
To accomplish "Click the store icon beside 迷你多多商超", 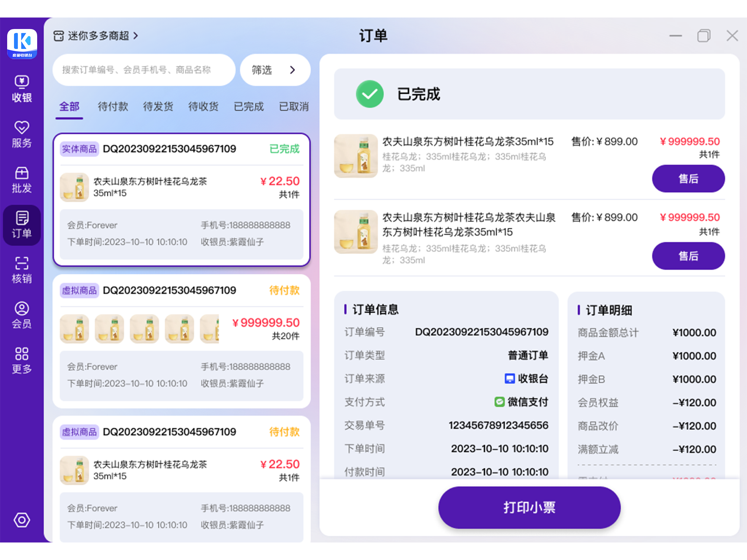I will click(59, 36).
